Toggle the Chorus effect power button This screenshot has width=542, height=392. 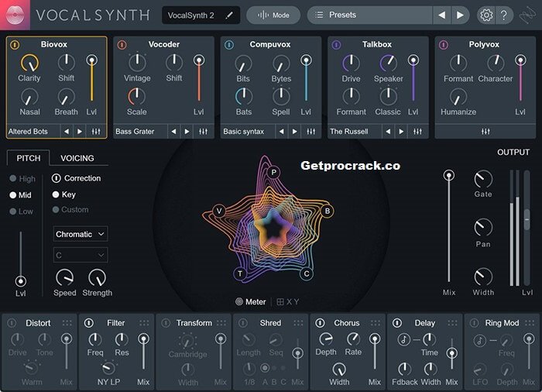coord(321,323)
